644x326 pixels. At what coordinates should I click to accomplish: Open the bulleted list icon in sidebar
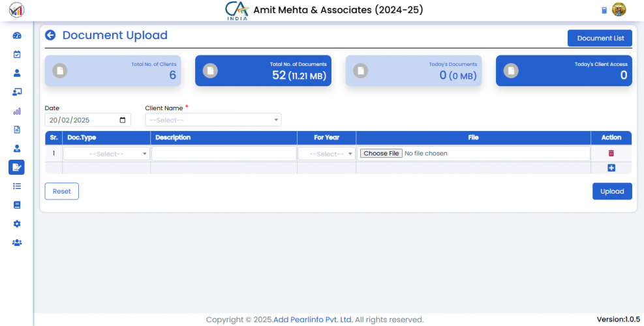click(x=17, y=186)
